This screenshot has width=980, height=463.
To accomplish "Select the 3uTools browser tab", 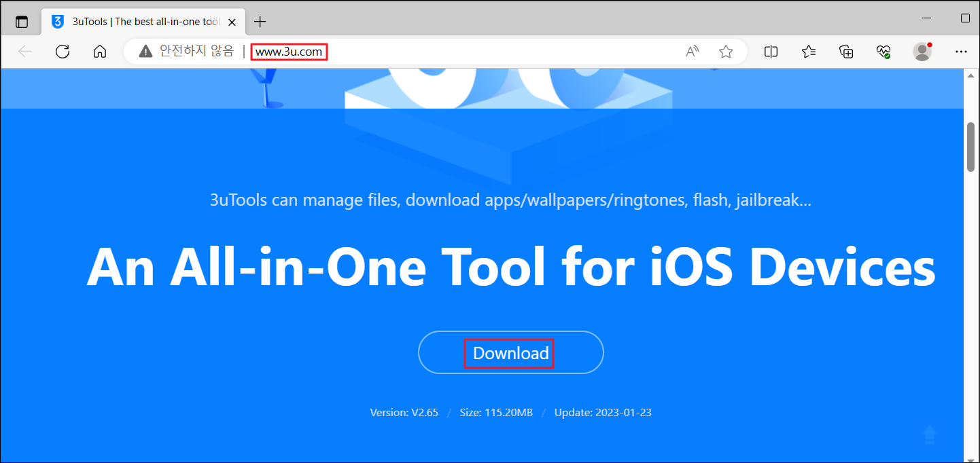I will [144, 21].
